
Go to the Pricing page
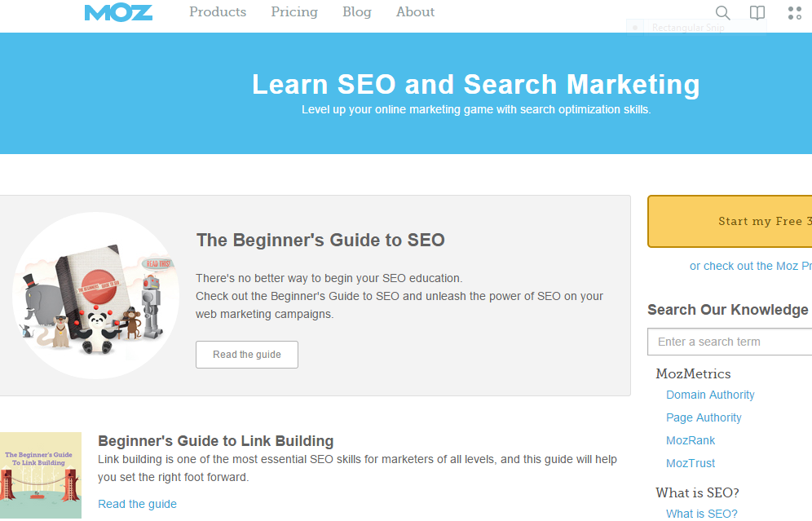(294, 12)
